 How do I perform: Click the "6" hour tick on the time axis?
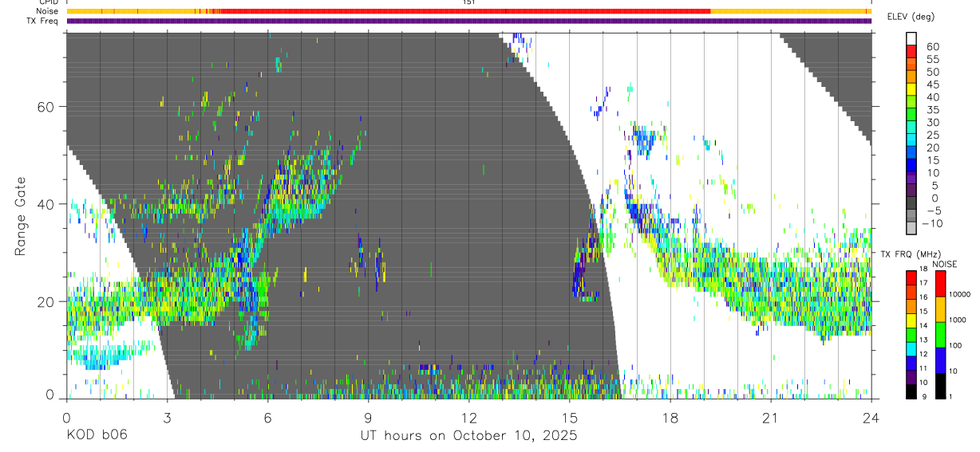[267, 417]
